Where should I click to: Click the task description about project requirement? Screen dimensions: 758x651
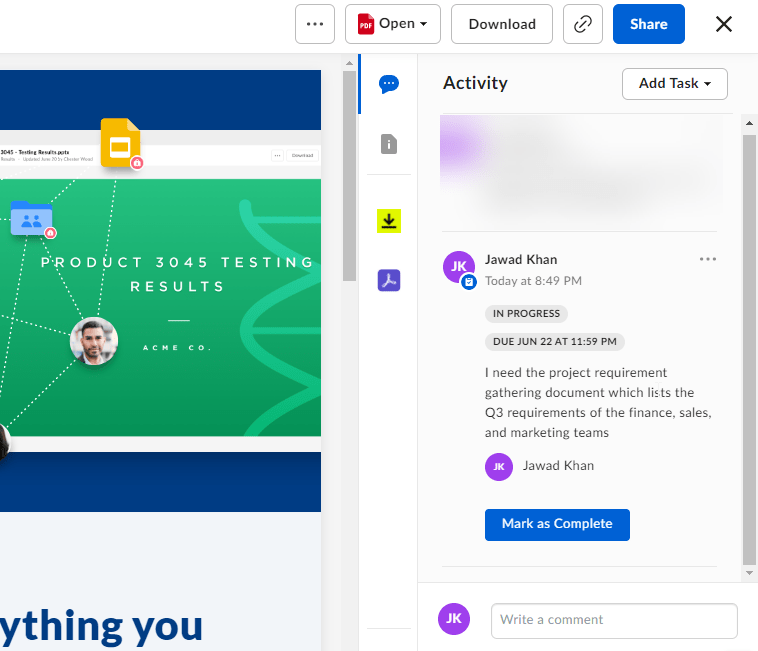pyautogui.click(x=598, y=403)
